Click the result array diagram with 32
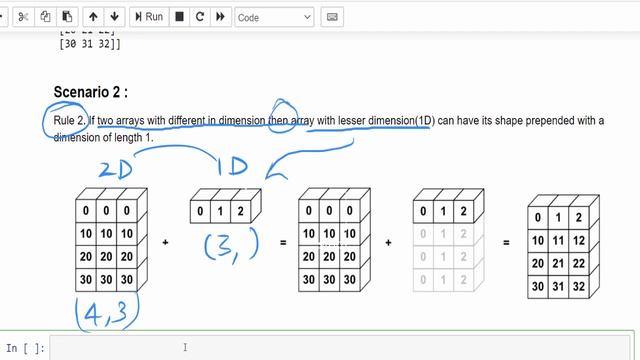The image size is (640, 360). (x=563, y=247)
